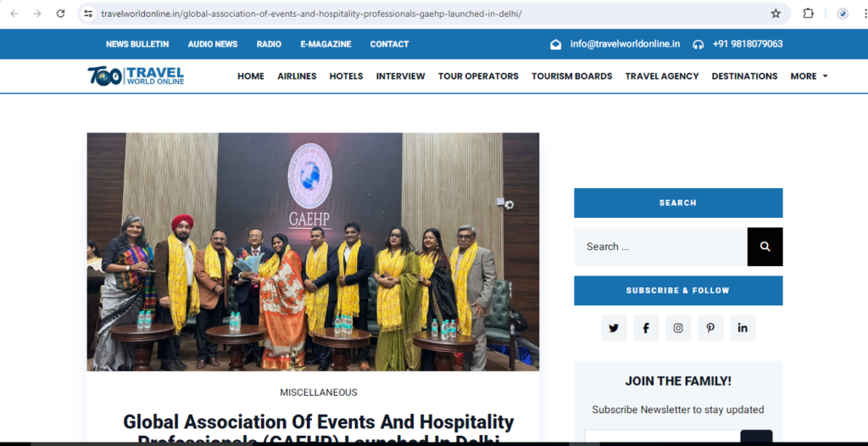Click the LinkedIn follow icon

[743, 328]
